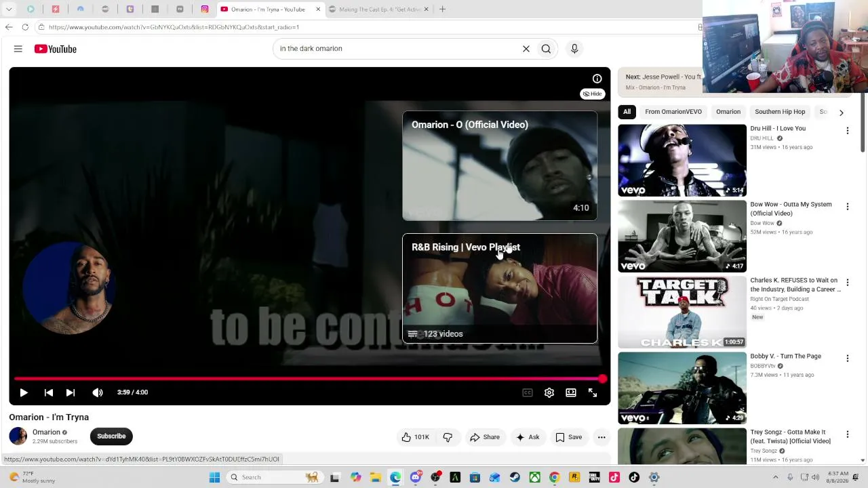Open Google Chrome from the taskbar
Image resolution: width=868 pixels, height=488 pixels.
[x=554, y=477]
